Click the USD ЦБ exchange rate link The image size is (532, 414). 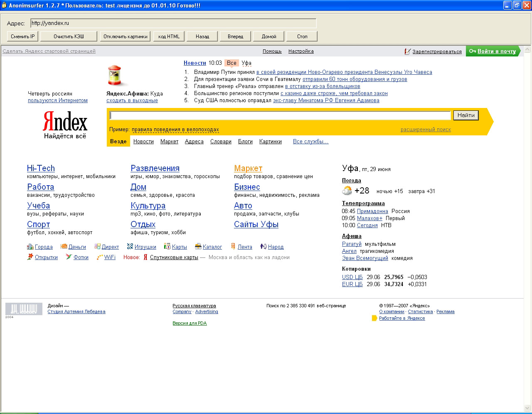(x=352, y=277)
